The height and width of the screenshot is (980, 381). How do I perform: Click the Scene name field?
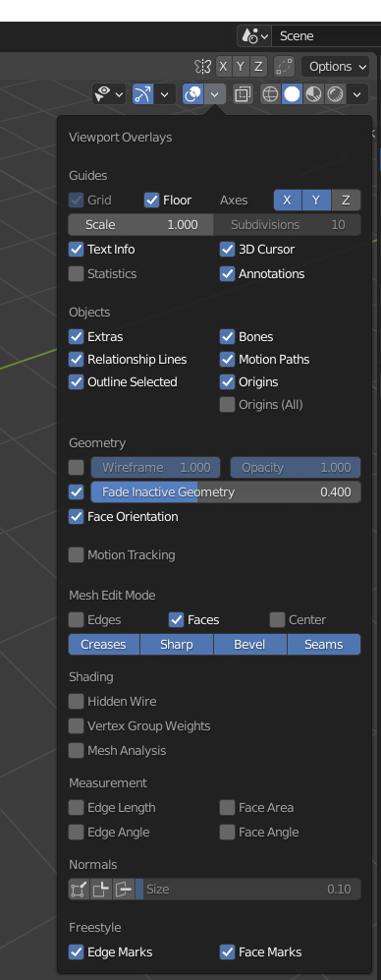tap(326, 36)
